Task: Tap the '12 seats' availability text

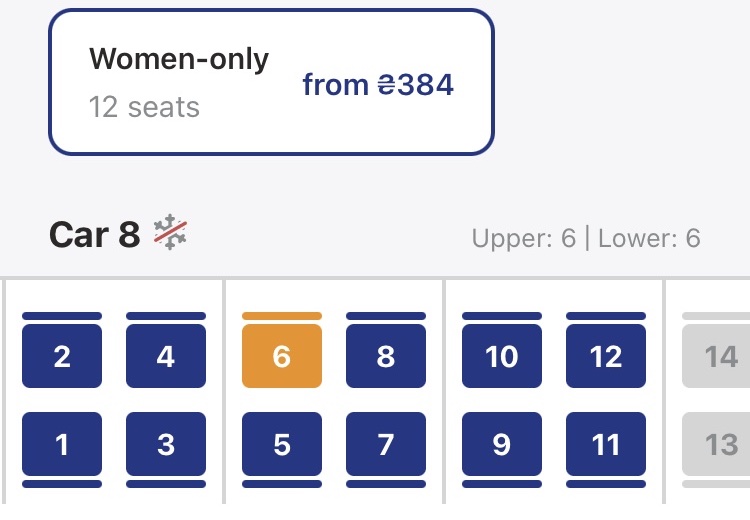Action: click(144, 107)
